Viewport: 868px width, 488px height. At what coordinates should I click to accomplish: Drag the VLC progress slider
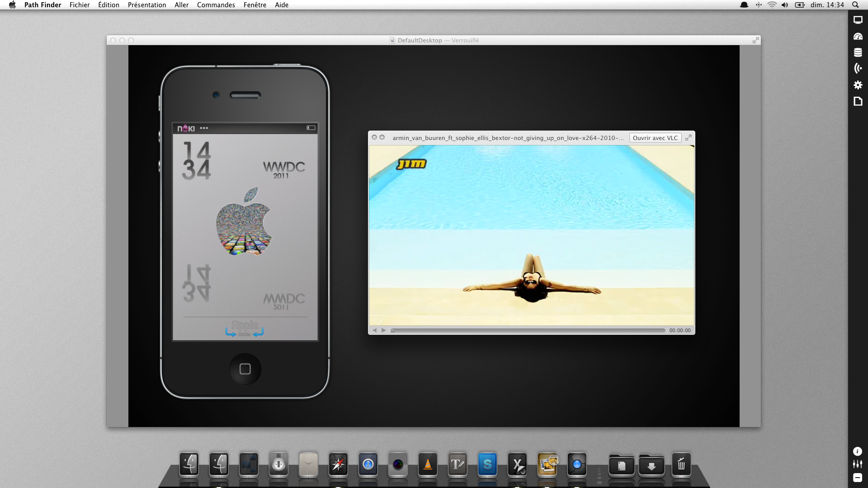(392, 330)
